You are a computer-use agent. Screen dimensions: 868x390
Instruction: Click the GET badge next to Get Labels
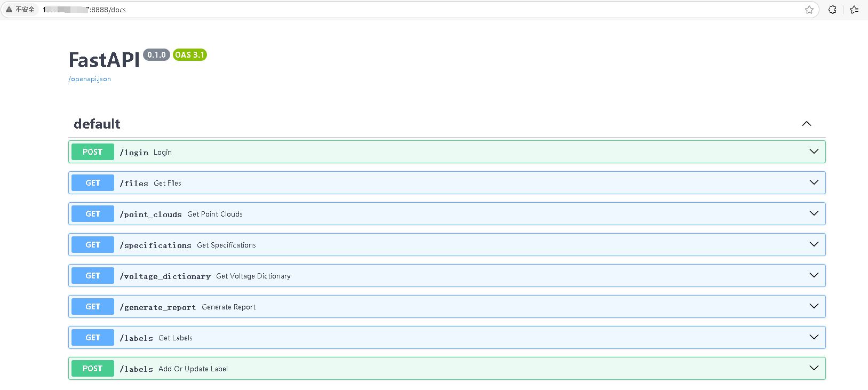(93, 338)
